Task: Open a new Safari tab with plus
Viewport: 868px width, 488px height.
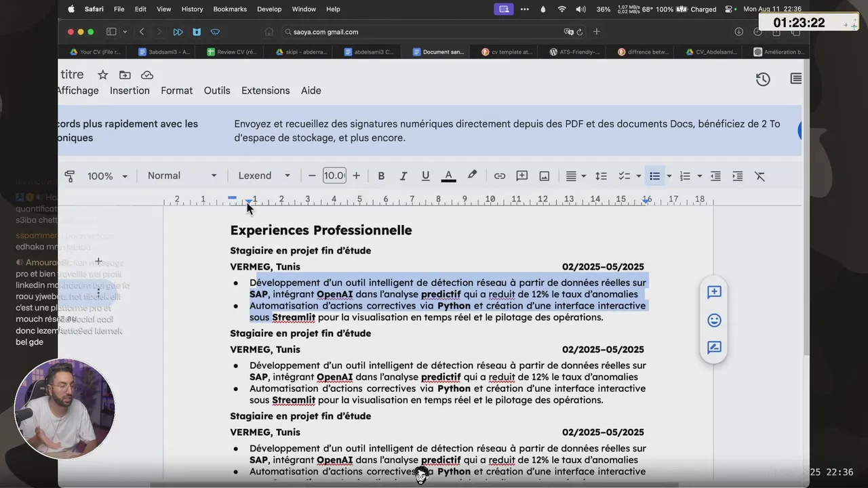Action: tap(597, 31)
